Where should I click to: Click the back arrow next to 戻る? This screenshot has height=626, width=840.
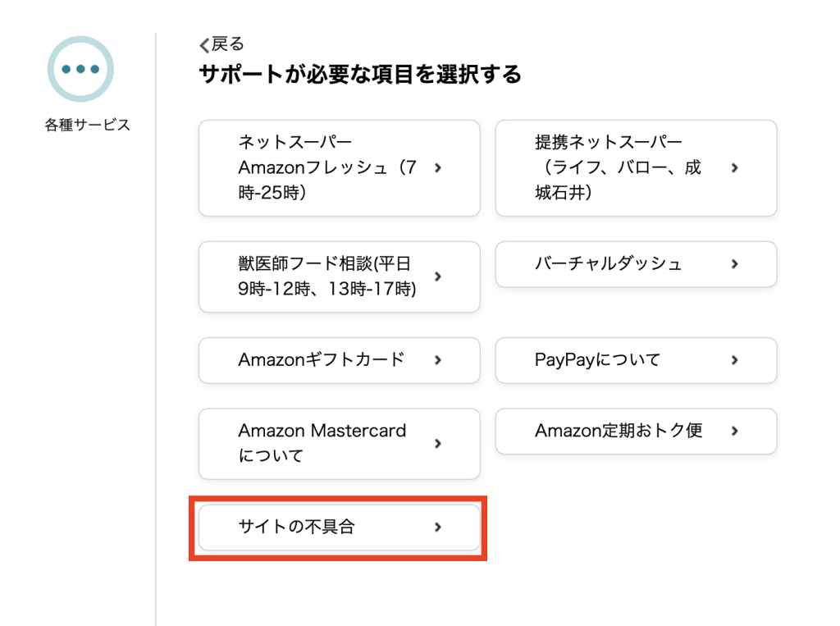coord(204,45)
